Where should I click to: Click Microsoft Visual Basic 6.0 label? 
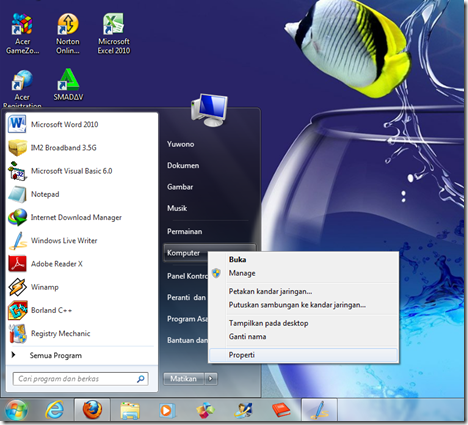tap(71, 171)
